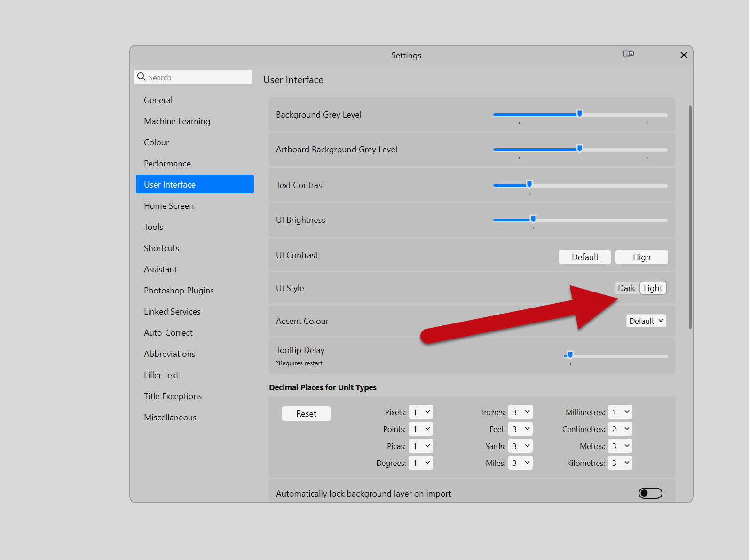Open the Kilometres decimal places dropdown

(x=620, y=463)
